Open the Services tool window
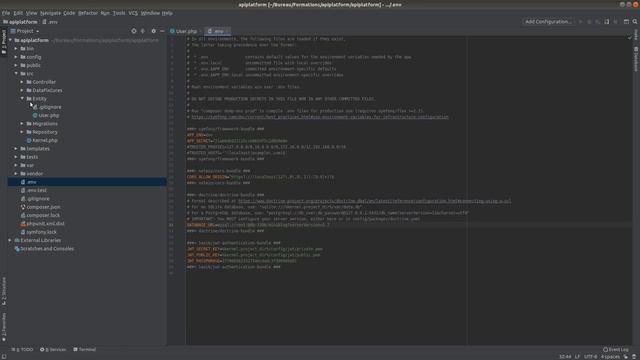This screenshot has width=640, height=360. tap(53, 349)
